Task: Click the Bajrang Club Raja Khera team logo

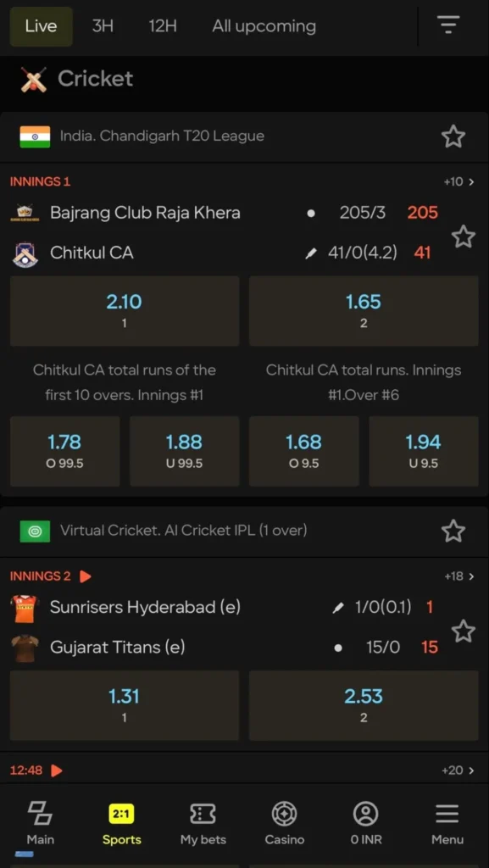Action: point(24,212)
